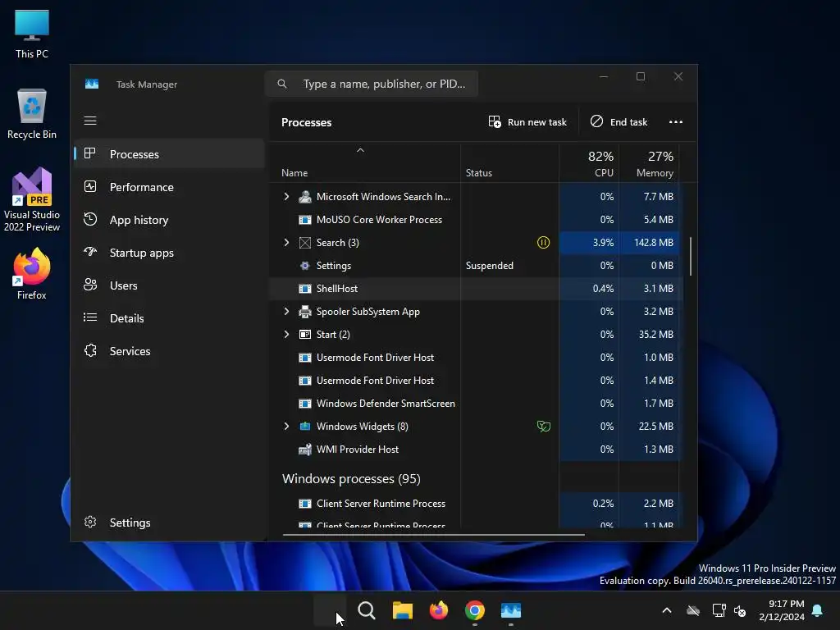
Task: Expand the Search (3) process group
Action: 286,243
